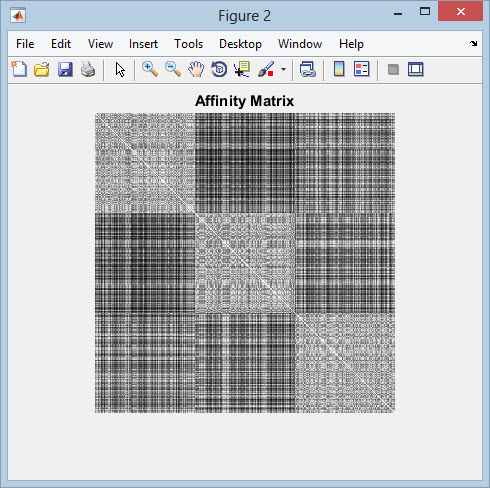Toggle the Brush data tool
The image size is (490, 488).
(x=266, y=69)
